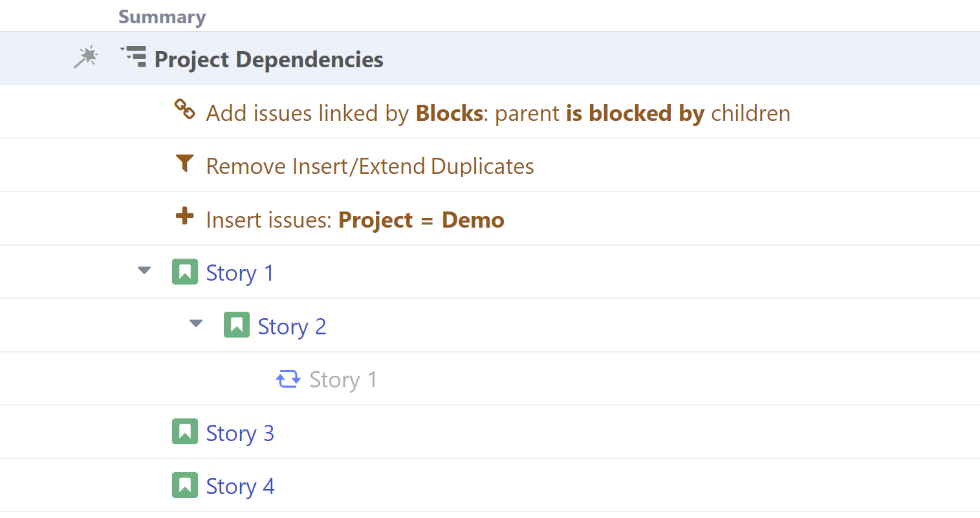Click the Insert issues Project = Demo text

click(x=354, y=219)
